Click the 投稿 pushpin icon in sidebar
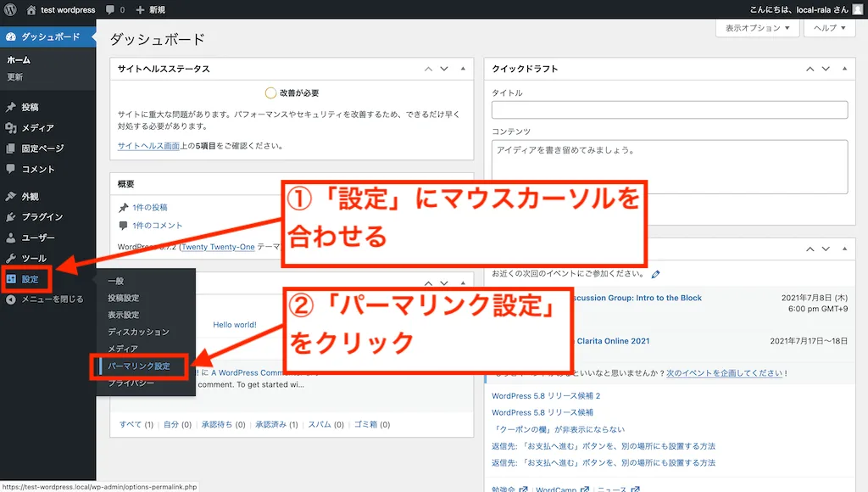Viewport: 868px width, 492px height. 10,107
